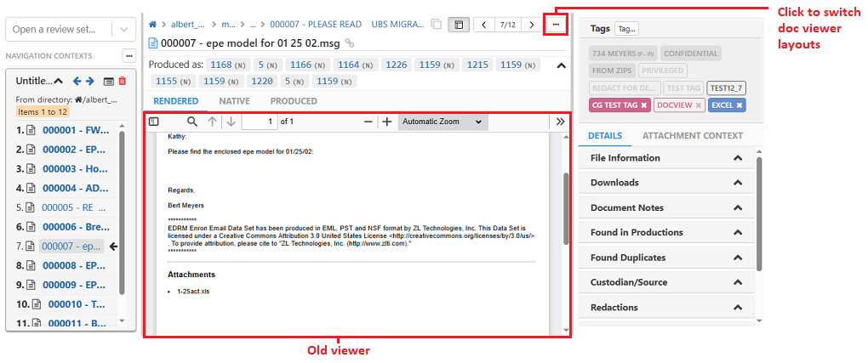Remove the EXCEL tag

click(x=739, y=105)
